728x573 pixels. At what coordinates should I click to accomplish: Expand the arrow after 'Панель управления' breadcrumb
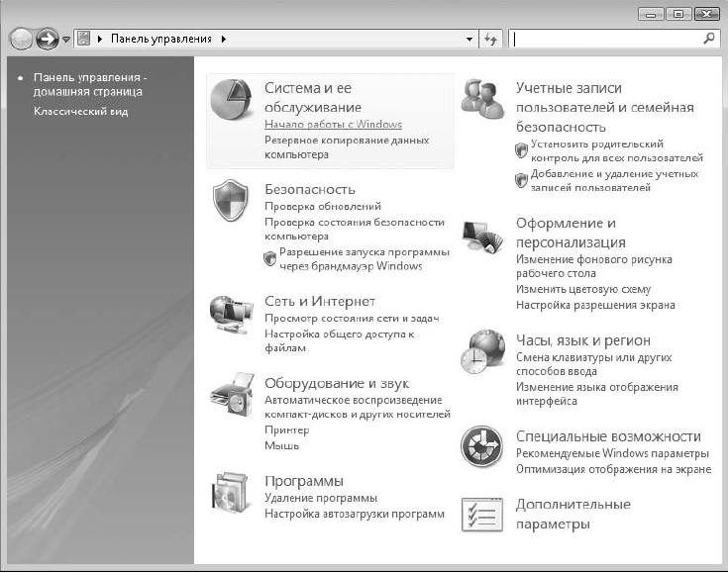[223, 39]
